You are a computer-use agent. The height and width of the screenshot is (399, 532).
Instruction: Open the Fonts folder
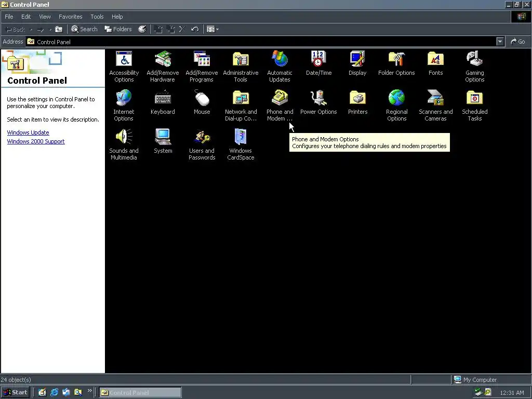[436, 63]
